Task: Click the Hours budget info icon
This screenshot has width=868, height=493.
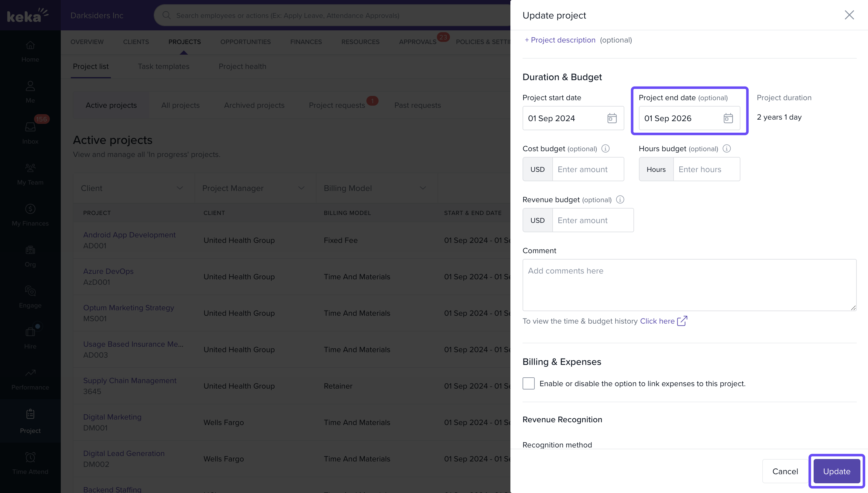Action: click(x=726, y=149)
